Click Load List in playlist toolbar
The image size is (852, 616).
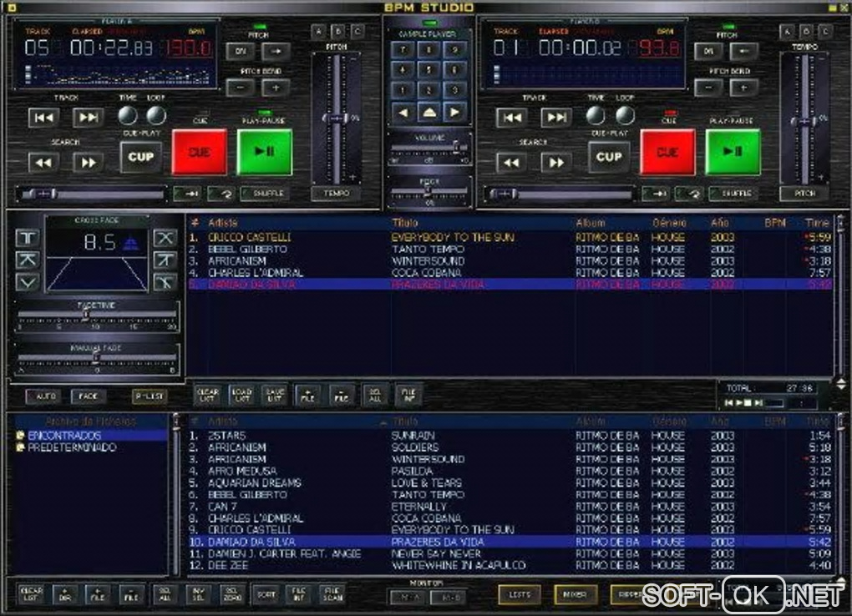pos(241,395)
